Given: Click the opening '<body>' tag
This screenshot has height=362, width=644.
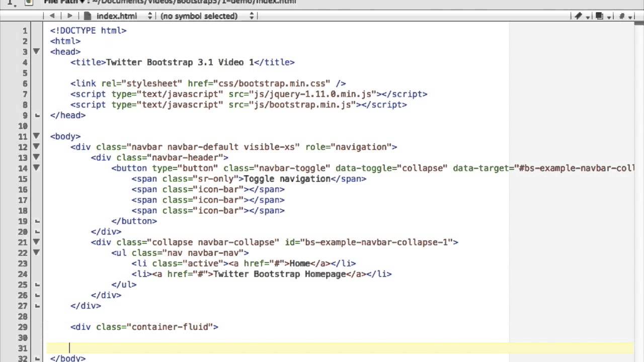Looking at the screenshot, I should 65,136.
